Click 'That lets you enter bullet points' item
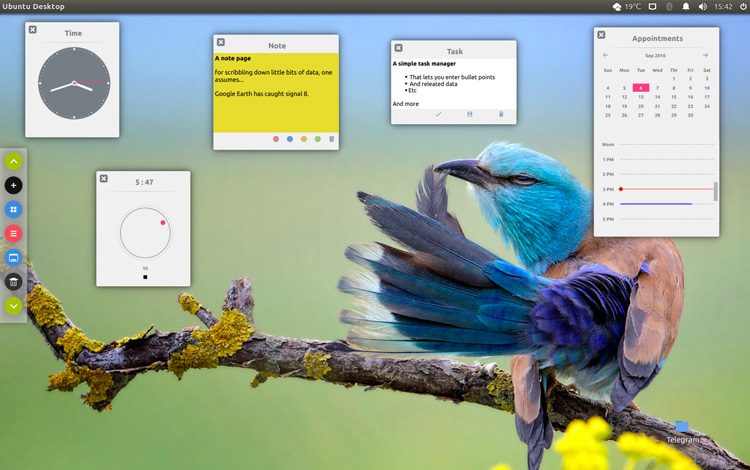This screenshot has height=470, width=750. [x=452, y=77]
